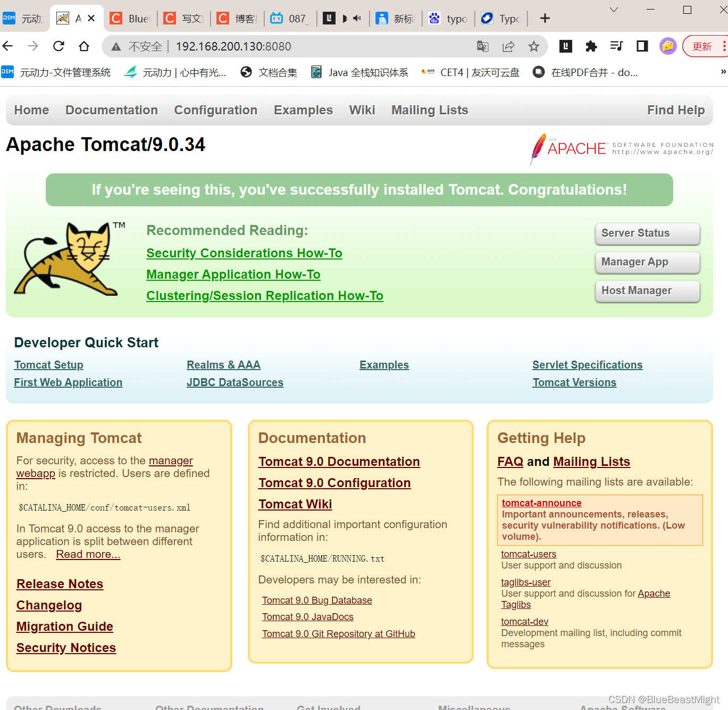Open Find Help in nav bar
Image resolution: width=728 pixels, height=710 pixels.
676,110
